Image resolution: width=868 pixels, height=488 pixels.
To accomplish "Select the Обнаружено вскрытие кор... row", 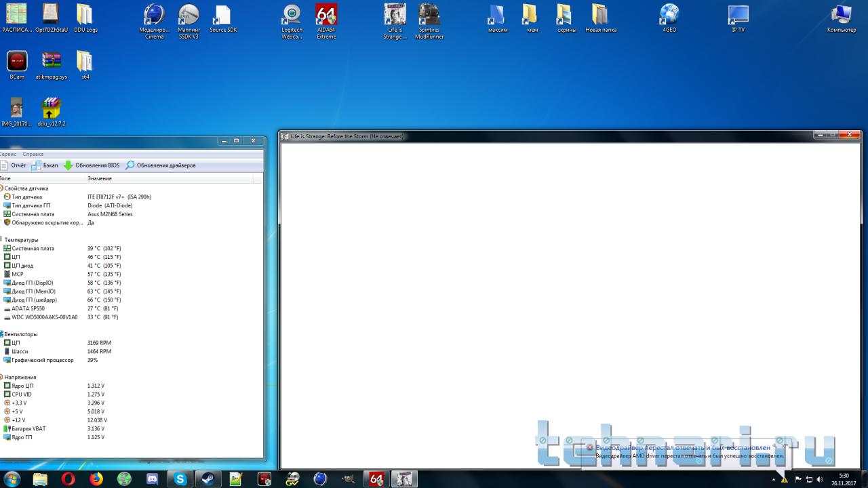I will pyautogui.click(x=132, y=222).
